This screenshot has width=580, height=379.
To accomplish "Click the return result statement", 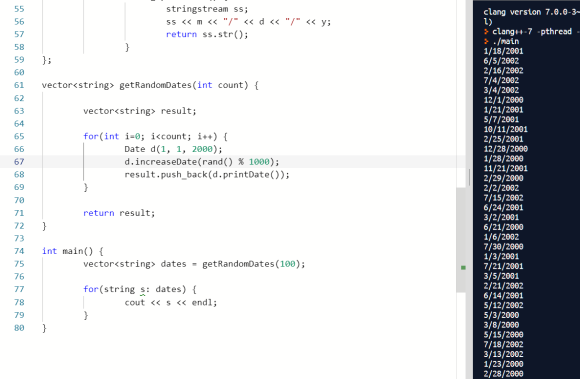I will 119,213.
